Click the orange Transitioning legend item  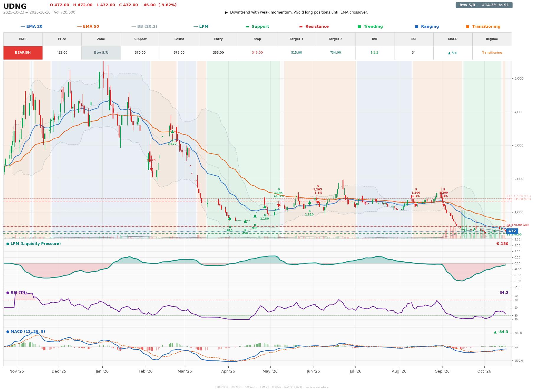[483, 27]
